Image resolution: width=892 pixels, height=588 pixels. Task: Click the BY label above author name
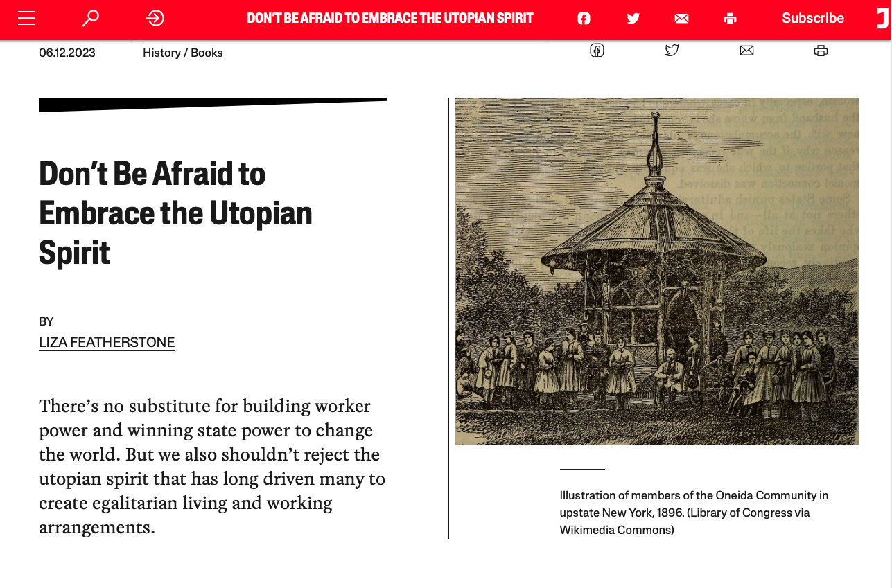46,321
